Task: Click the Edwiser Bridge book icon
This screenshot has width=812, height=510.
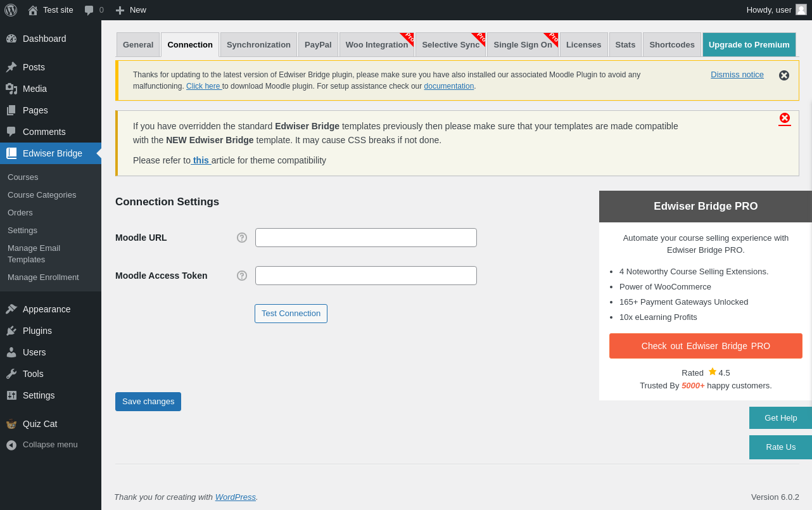Action: coord(11,153)
